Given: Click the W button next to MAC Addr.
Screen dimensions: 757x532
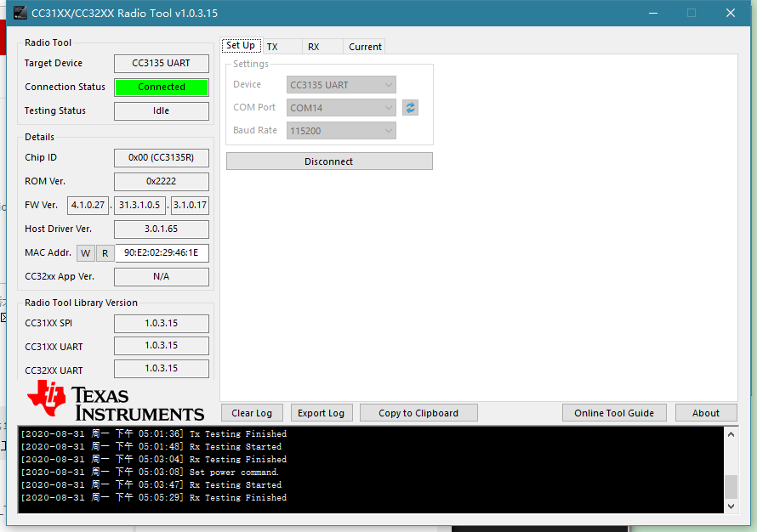Looking at the screenshot, I should (x=86, y=253).
